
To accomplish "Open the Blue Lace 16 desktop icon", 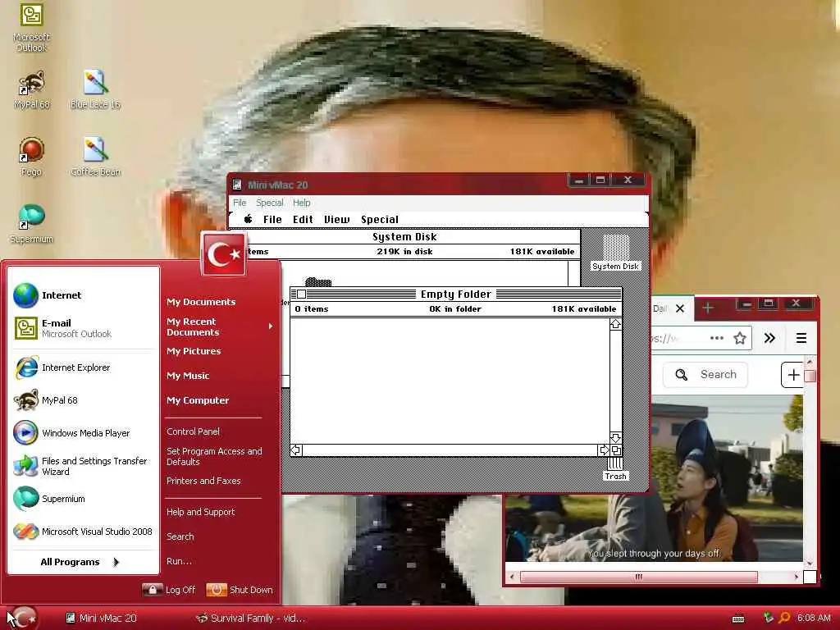I will pyautogui.click(x=95, y=90).
